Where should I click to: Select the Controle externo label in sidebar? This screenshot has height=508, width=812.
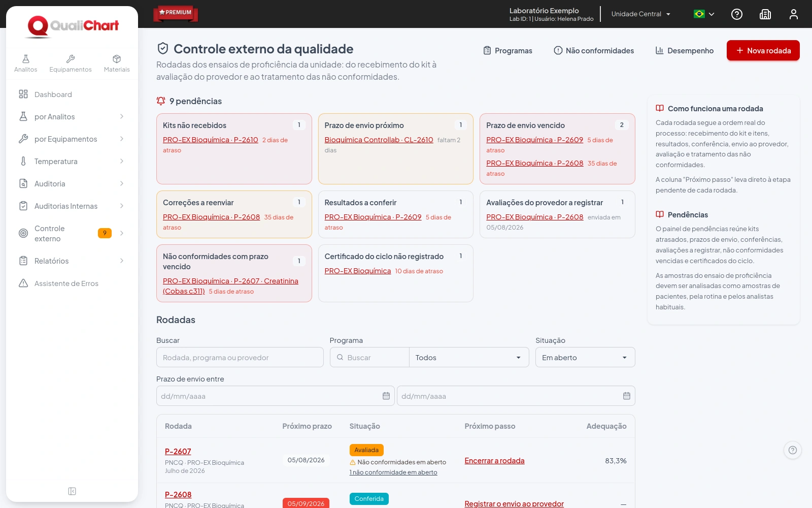(49, 233)
